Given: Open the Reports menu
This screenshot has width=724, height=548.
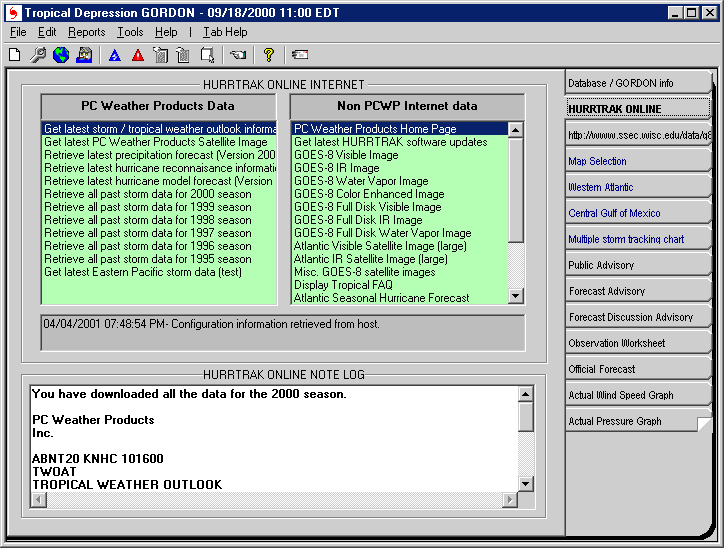Looking at the screenshot, I should click(x=87, y=32).
